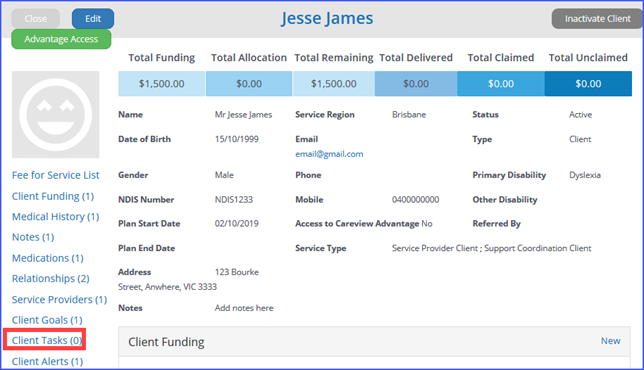Click the email@gmail.com address link
The width and height of the screenshot is (644, 370).
[x=329, y=154]
